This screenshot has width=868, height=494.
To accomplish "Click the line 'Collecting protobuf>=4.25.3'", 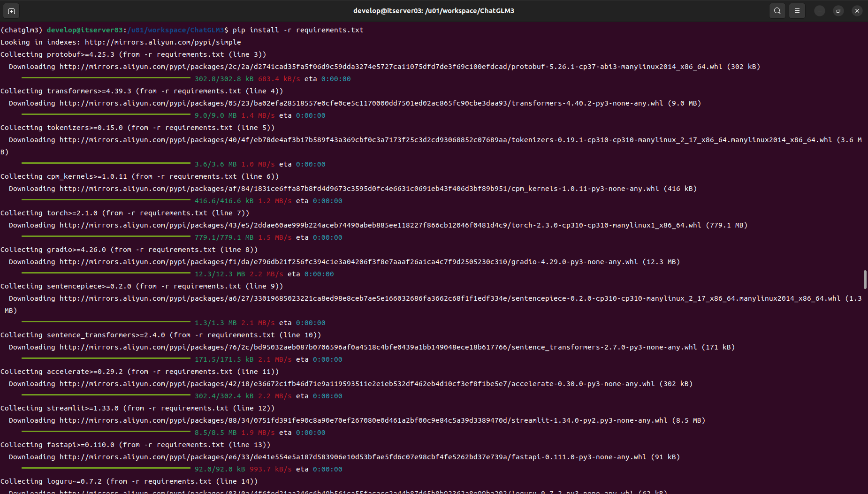I will click(133, 54).
